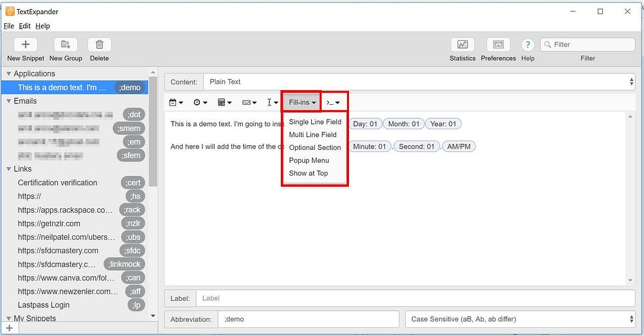Click the TextExpander app icon in title bar
Image resolution: width=644 pixels, height=335 pixels.
pyautogui.click(x=10, y=12)
